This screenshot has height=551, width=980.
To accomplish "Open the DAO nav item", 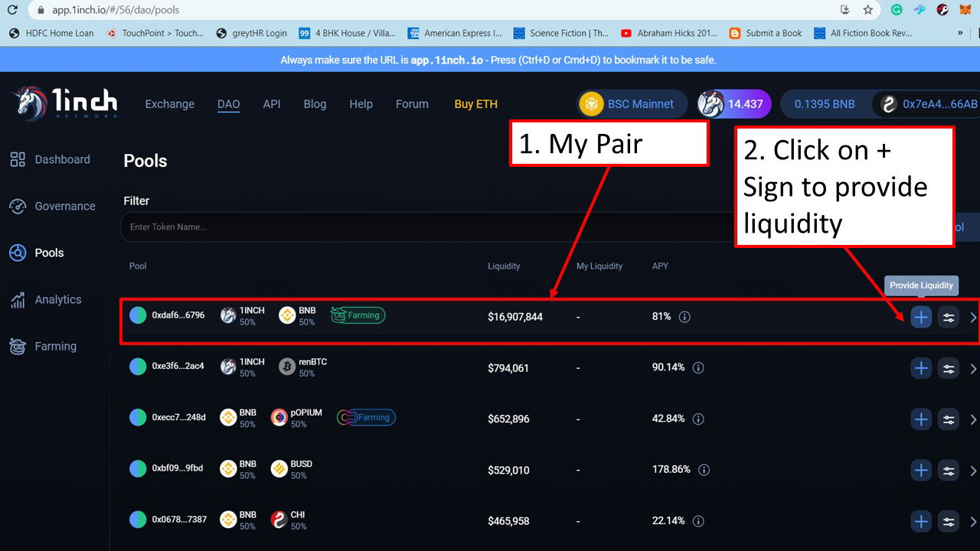I will (229, 104).
